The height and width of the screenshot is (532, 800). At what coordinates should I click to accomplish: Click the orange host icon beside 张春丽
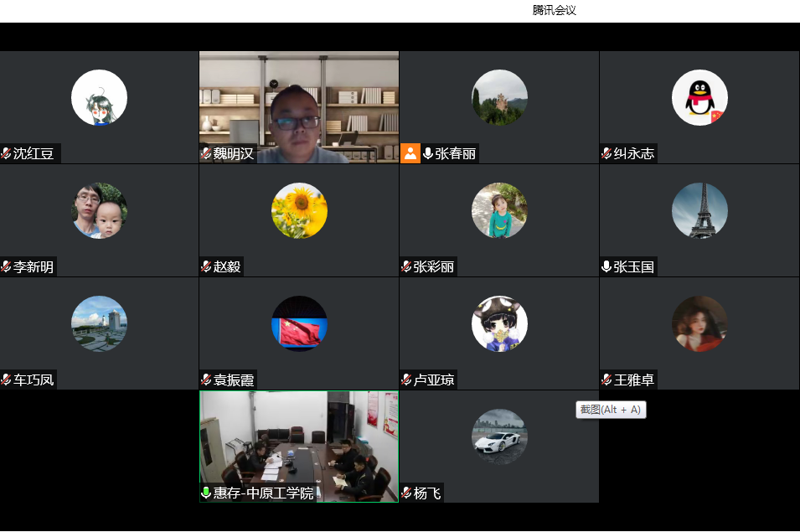point(410,153)
